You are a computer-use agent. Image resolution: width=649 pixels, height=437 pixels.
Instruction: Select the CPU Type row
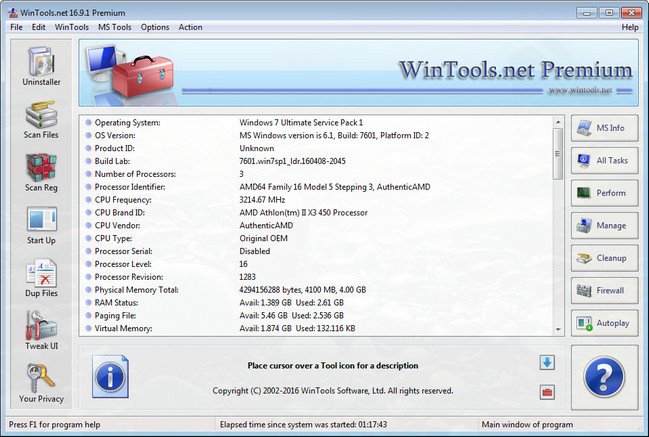point(317,238)
